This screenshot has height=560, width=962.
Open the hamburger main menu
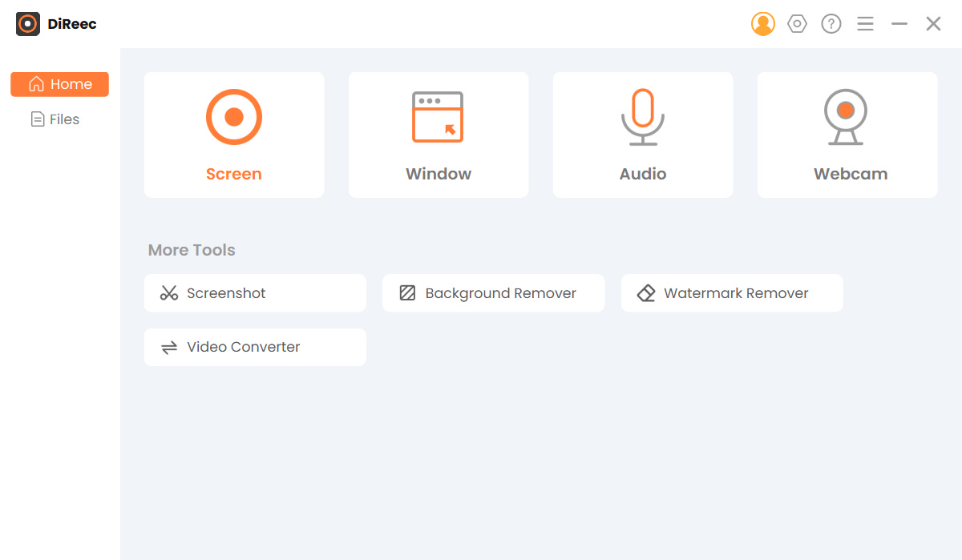[x=865, y=24]
